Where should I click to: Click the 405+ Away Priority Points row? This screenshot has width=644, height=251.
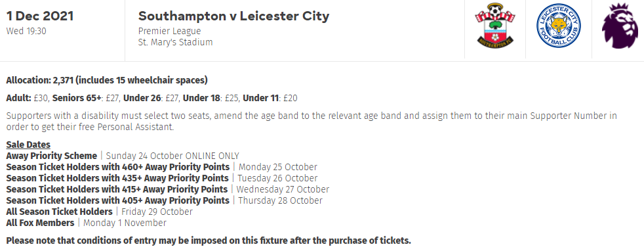pyautogui.click(x=165, y=200)
